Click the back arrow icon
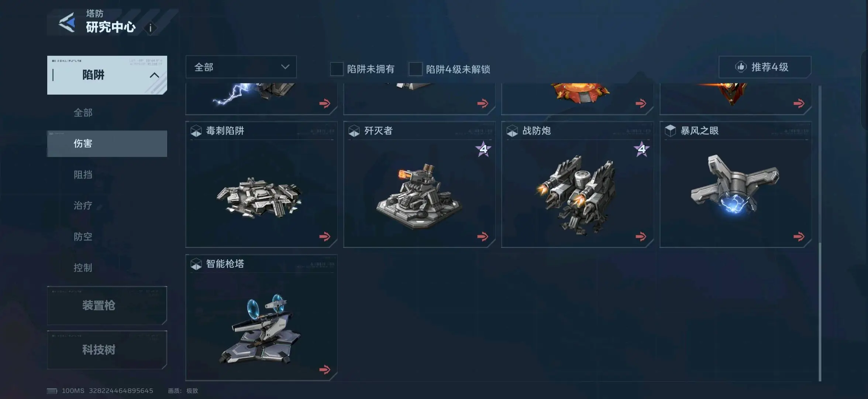Screen dimensions: 868x399 coord(67,23)
